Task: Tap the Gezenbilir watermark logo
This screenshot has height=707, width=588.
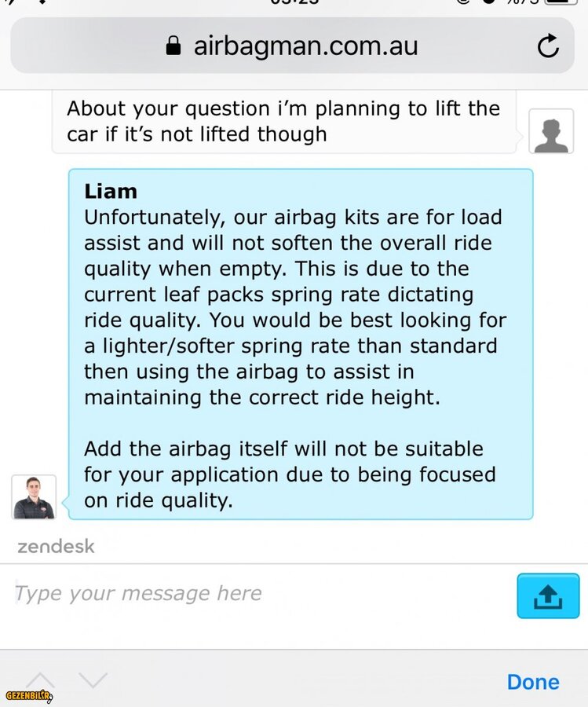Action: coord(29,696)
